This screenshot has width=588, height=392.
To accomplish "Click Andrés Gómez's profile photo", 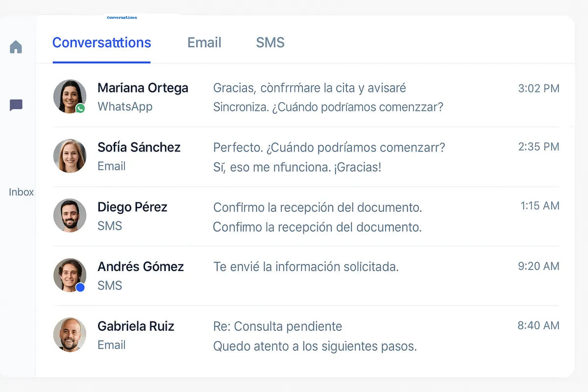I will click(70, 275).
